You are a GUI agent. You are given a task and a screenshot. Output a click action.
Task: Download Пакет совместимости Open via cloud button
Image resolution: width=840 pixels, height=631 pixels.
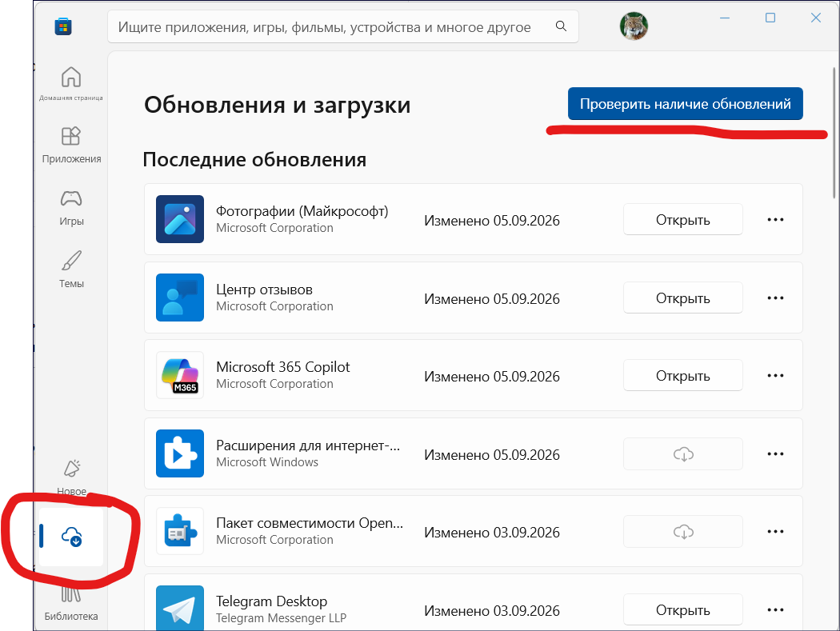click(683, 532)
